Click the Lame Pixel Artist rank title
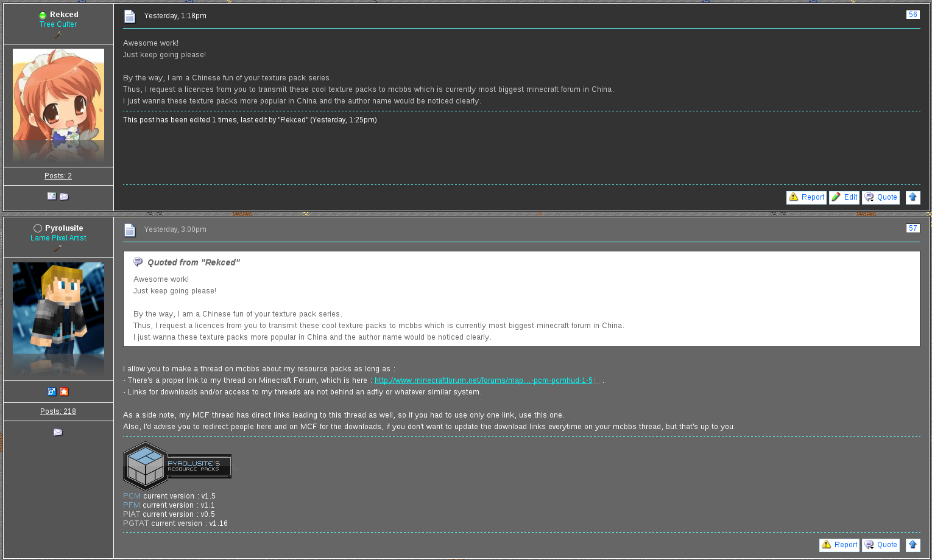The height and width of the screenshot is (560, 932). [x=58, y=238]
